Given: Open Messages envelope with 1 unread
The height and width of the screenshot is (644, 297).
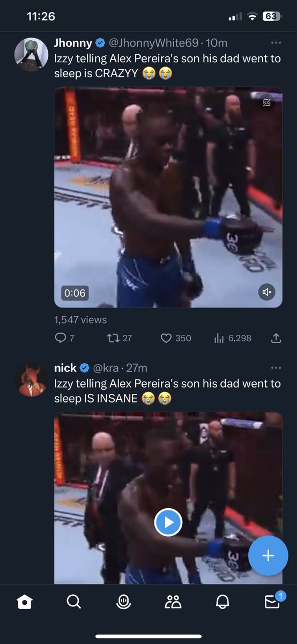Looking at the screenshot, I should [x=273, y=601].
